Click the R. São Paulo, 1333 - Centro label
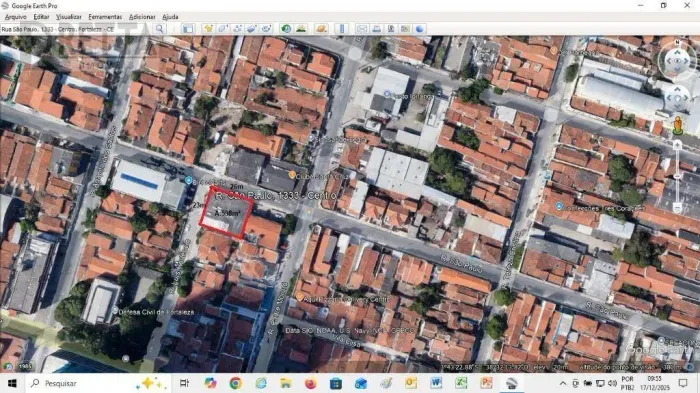The height and width of the screenshot is (393, 700). coord(276,196)
